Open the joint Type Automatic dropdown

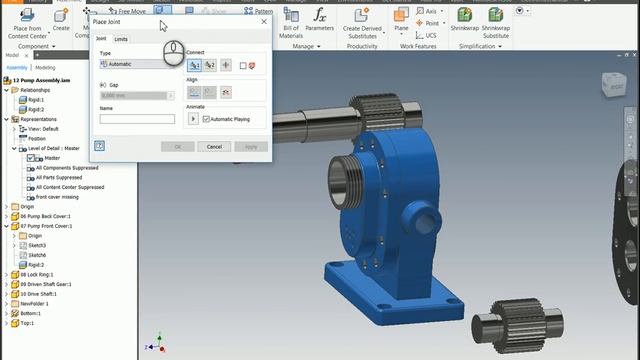pos(137,64)
